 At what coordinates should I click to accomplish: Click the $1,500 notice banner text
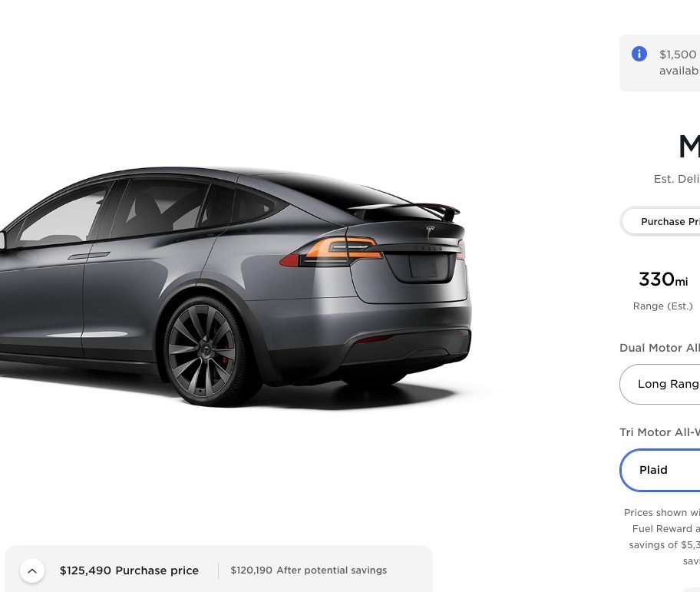point(679,62)
